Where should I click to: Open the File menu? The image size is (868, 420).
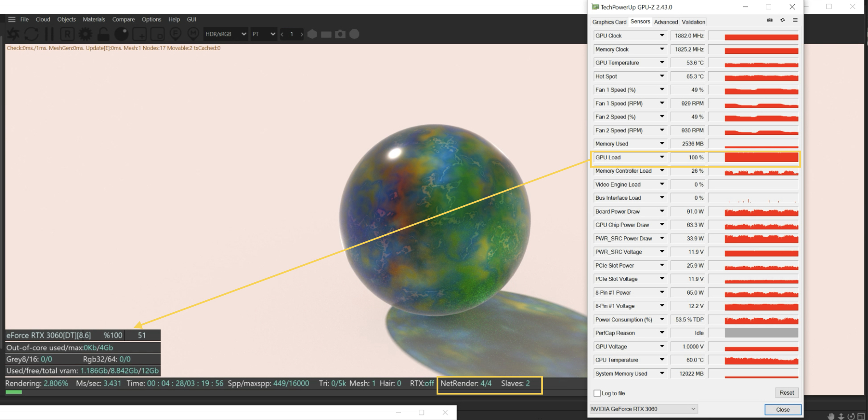(24, 19)
